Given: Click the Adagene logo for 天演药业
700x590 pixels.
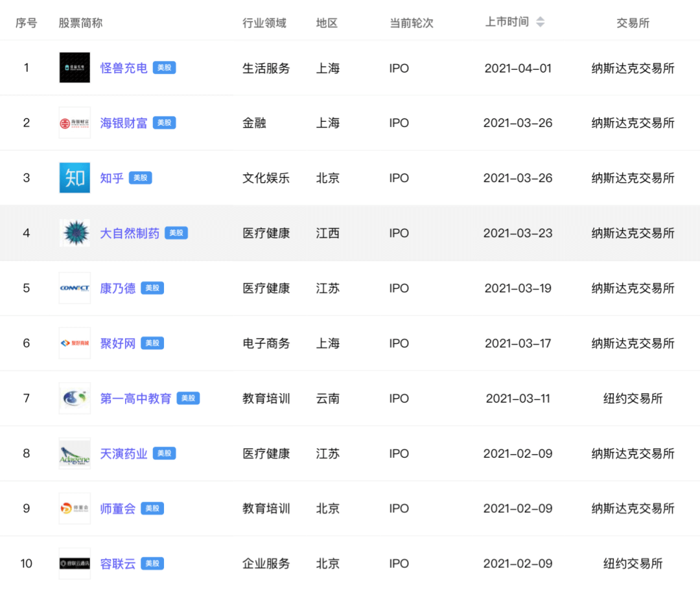Looking at the screenshot, I should [x=74, y=453].
